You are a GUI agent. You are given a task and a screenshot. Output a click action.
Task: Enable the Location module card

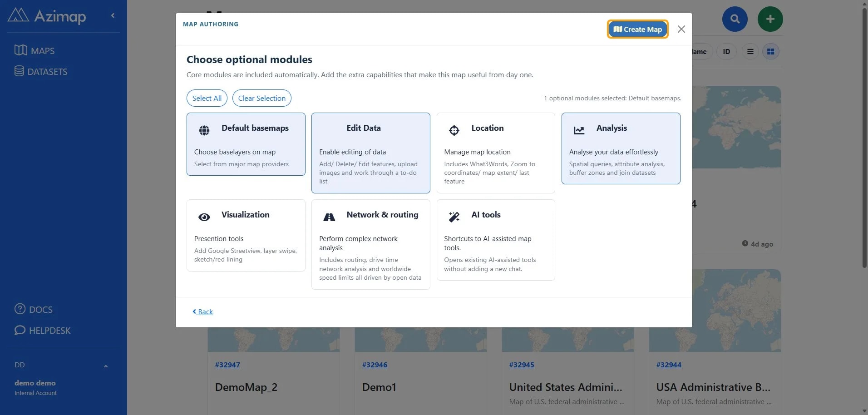[x=496, y=153]
